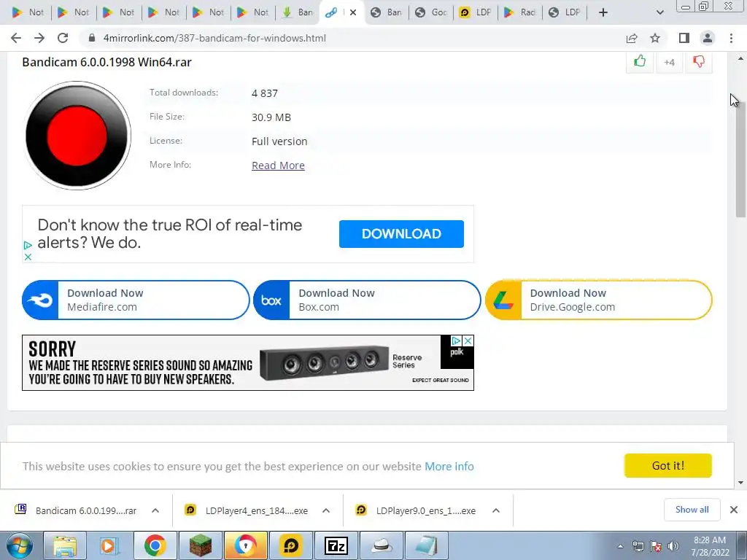Screen dimensions: 747x560
Task: Open the Chrome profile avatar menu
Action: pos(708,38)
